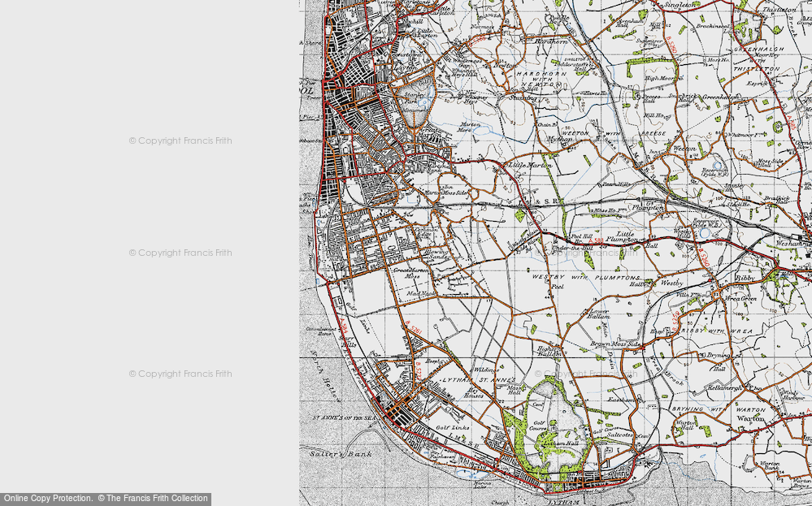Click the 'Hey Houses' label
The image size is (812, 506).
pos(475,392)
